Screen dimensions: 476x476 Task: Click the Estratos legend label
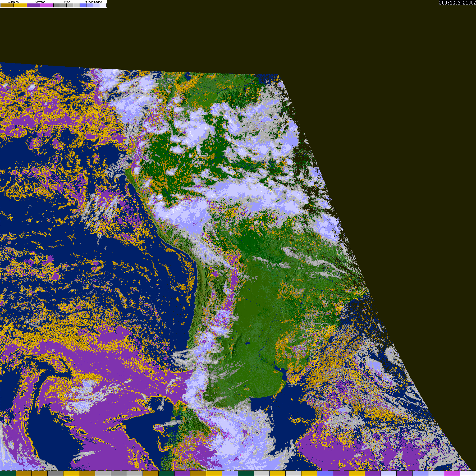click(x=40, y=2)
